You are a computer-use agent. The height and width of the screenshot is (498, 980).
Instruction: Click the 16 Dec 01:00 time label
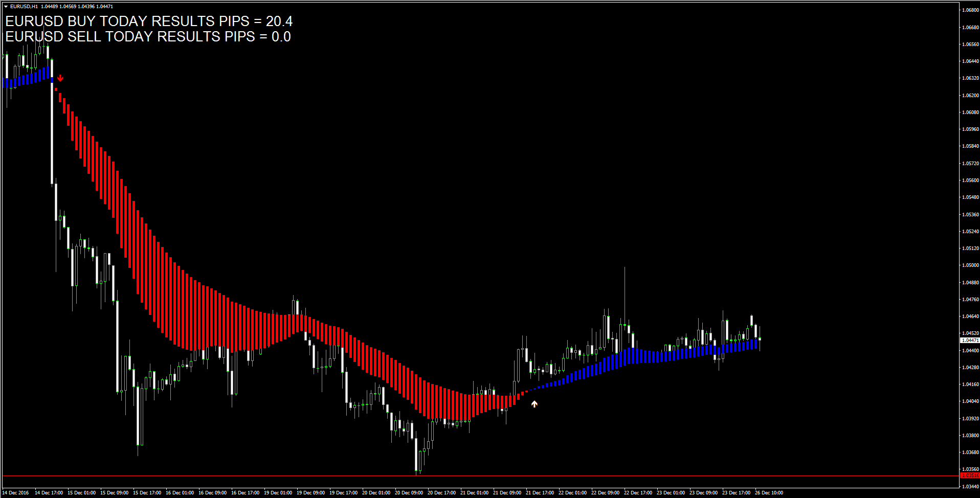(x=180, y=493)
